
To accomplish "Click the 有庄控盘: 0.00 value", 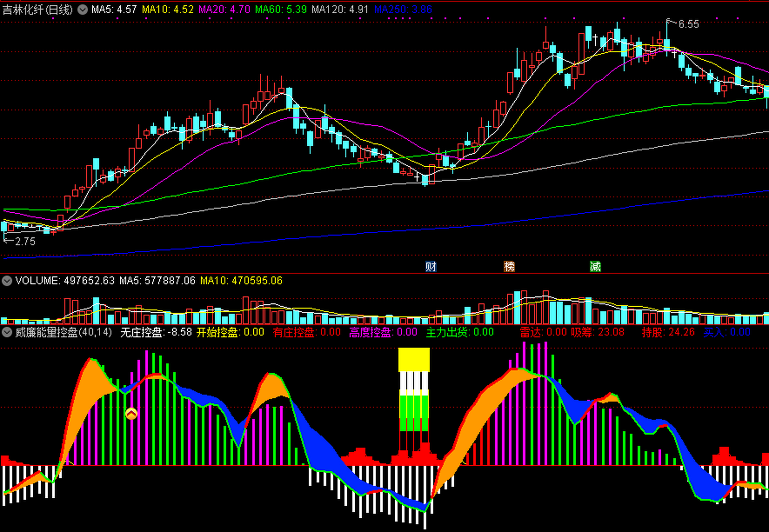I will [x=307, y=332].
